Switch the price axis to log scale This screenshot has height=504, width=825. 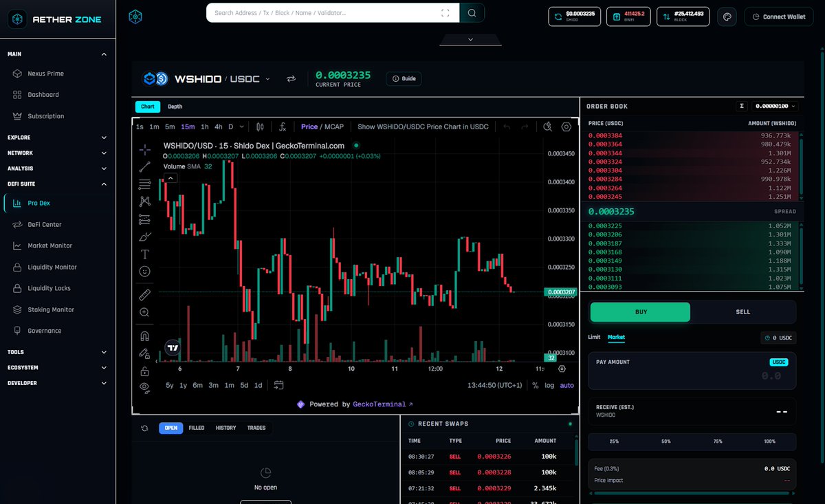click(551, 386)
